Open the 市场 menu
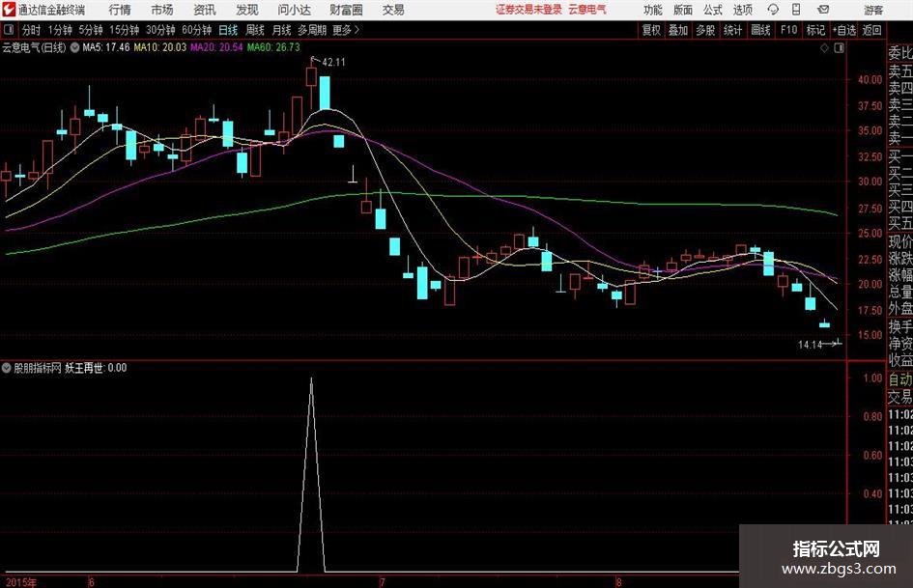 pos(162,10)
